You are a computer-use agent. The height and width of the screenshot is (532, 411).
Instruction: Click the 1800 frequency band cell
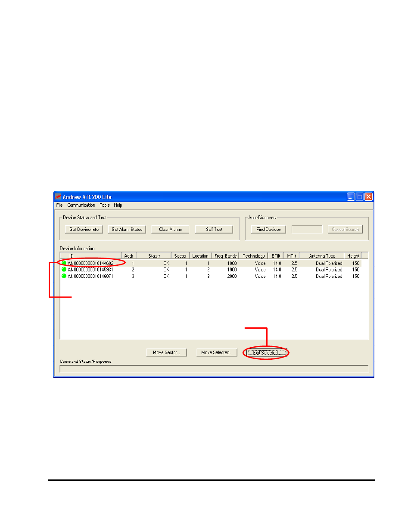click(x=232, y=263)
